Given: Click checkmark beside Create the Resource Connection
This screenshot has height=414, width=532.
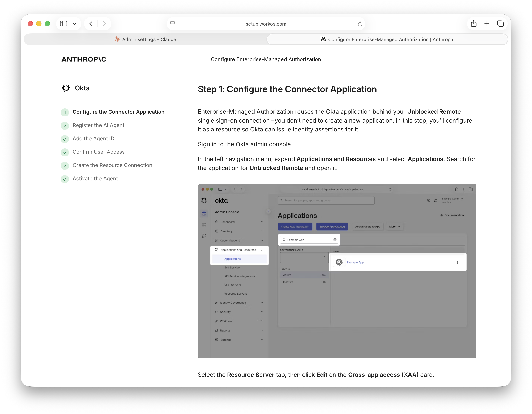Looking at the screenshot, I should (x=65, y=166).
